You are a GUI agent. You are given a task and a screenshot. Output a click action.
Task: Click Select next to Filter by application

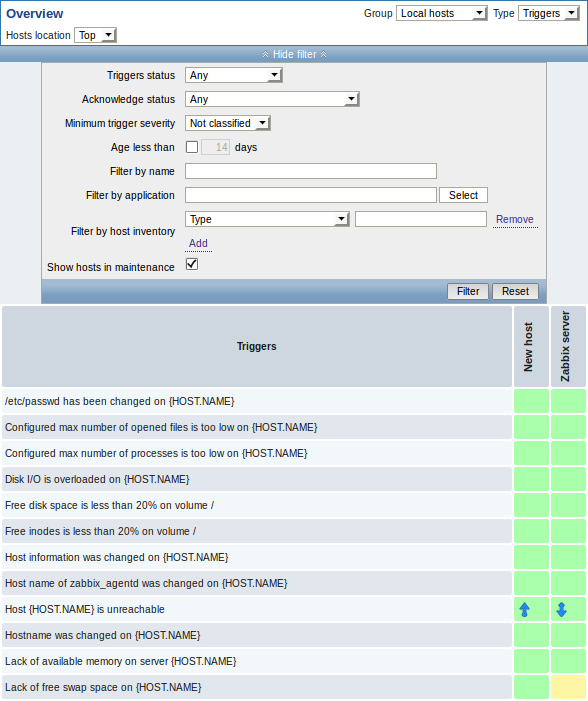coord(463,195)
